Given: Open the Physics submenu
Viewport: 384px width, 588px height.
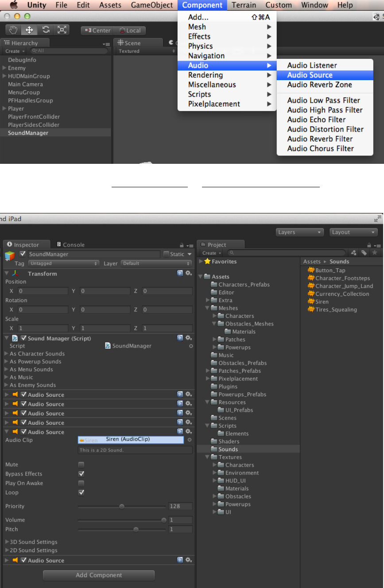Looking at the screenshot, I should click(227, 46).
